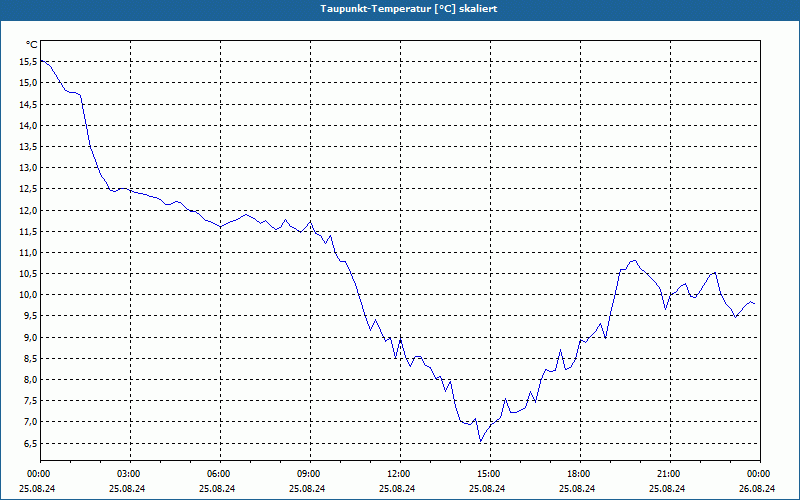The image size is (800, 500).
Task: Click the x-axis time label "03:00"
Action: click(x=128, y=474)
